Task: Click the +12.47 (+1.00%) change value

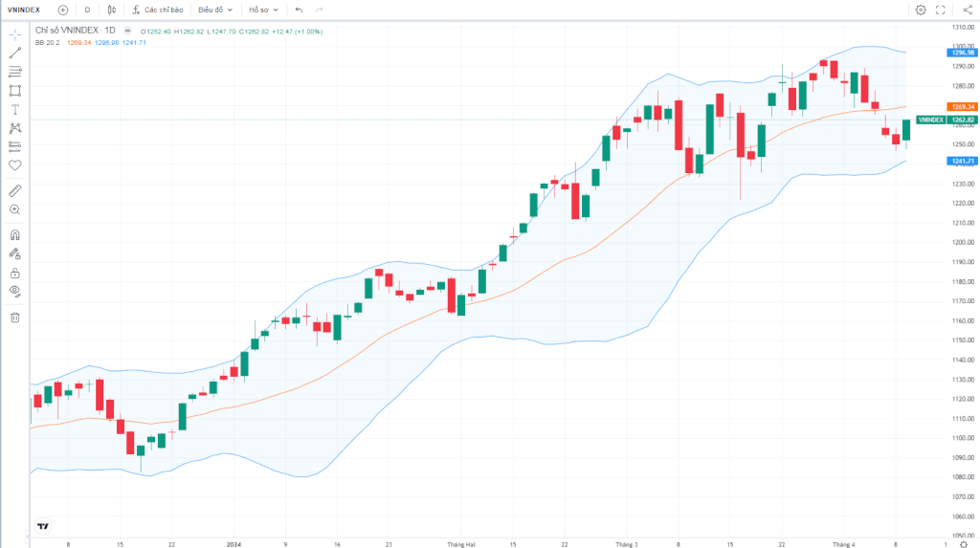Action: 297,32
